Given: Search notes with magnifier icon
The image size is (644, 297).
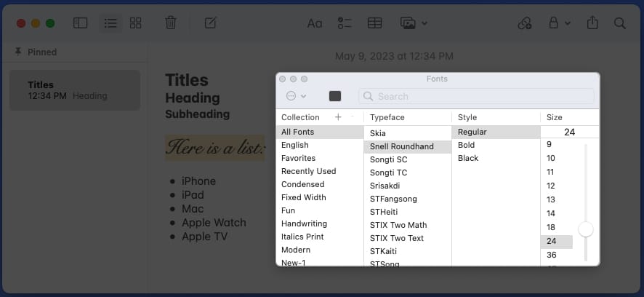Looking at the screenshot, I should (620, 23).
